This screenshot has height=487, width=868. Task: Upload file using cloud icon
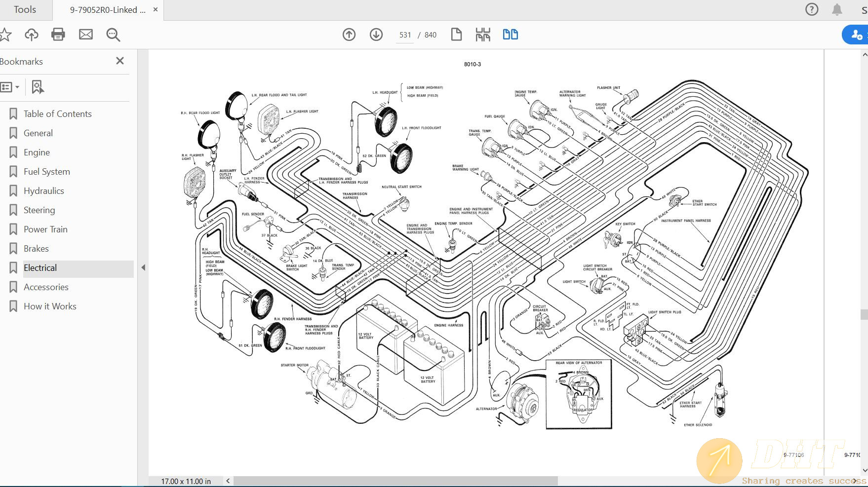tap(32, 35)
